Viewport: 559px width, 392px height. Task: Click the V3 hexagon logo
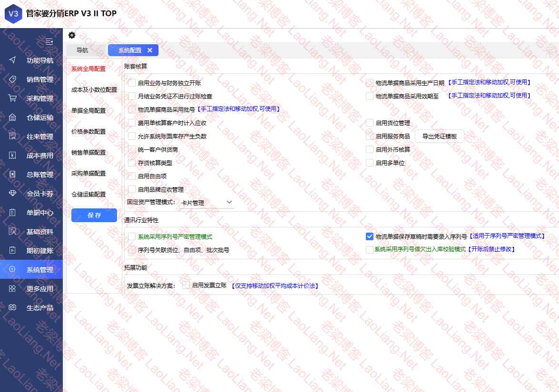pyautogui.click(x=13, y=14)
